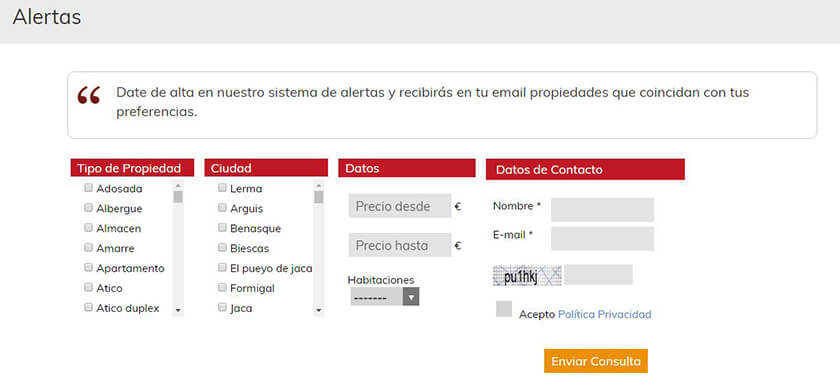
Task: Select the Atico duplex checkbox
Action: coord(88,307)
